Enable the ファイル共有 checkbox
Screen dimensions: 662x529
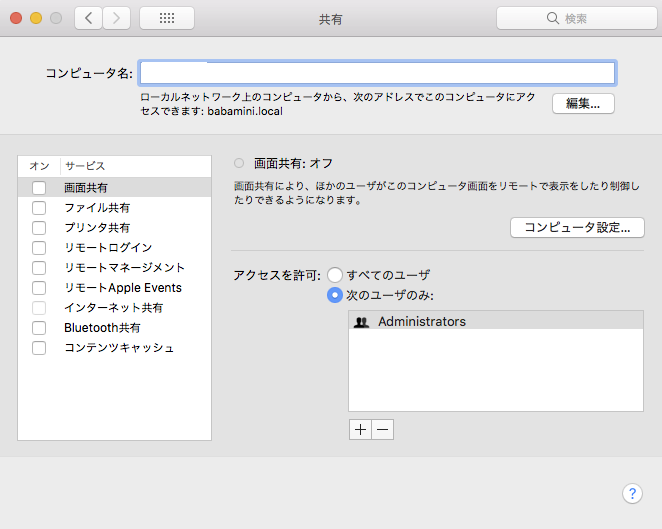point(39,208)
